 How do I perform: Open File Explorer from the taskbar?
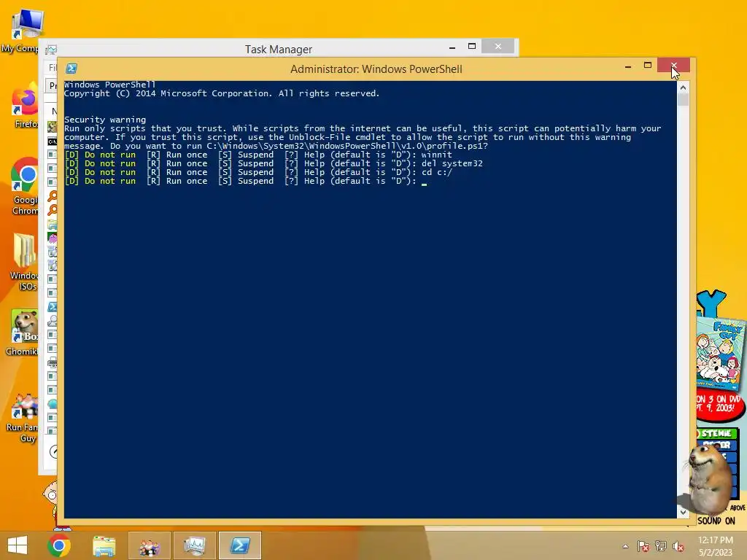point(104,545)
